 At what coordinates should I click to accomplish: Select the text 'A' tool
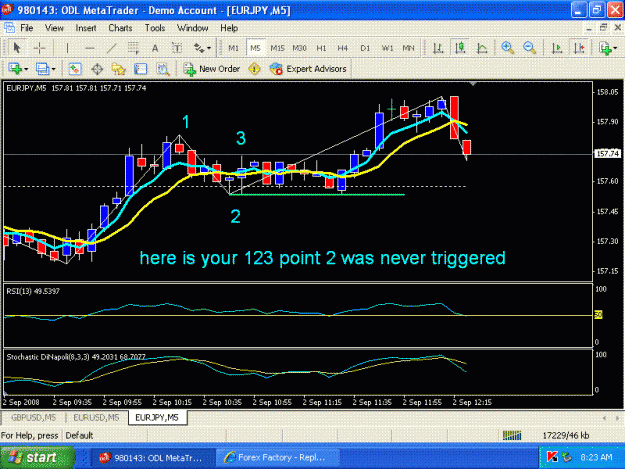tap(155, 48)
